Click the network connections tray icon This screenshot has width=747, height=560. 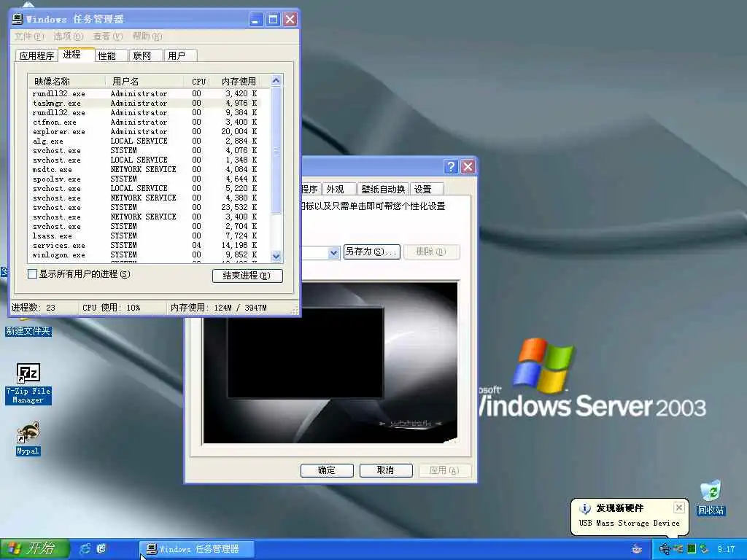pos(678,549)
